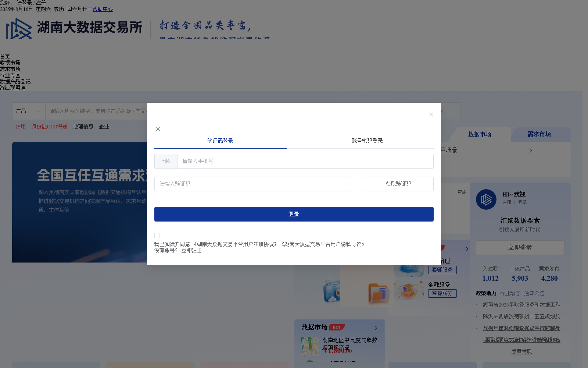Screen dimensions: 588x368
Task: Open 需求市场 navigation item
Action: coord(10,69)
